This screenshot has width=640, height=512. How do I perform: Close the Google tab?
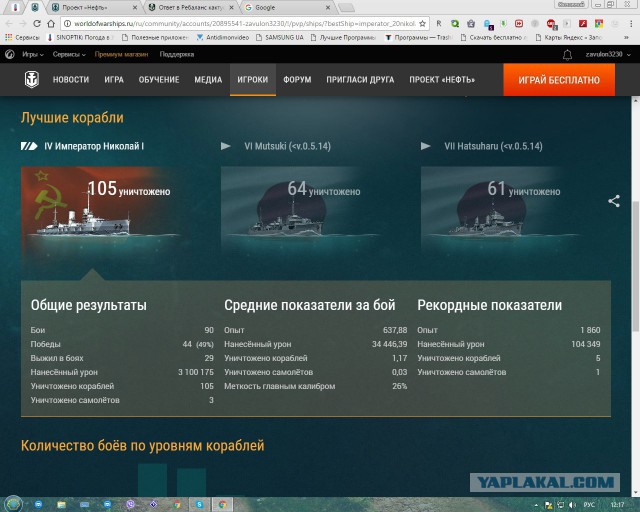coord(328,7)
